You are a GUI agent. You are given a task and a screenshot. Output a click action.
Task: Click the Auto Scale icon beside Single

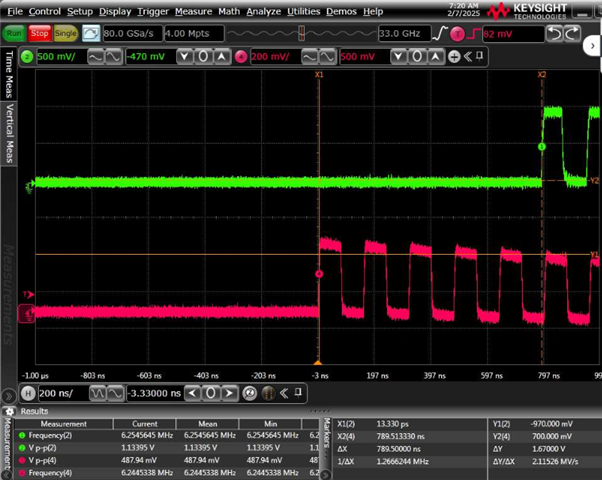pyautogui.click(x=91, y=33)
